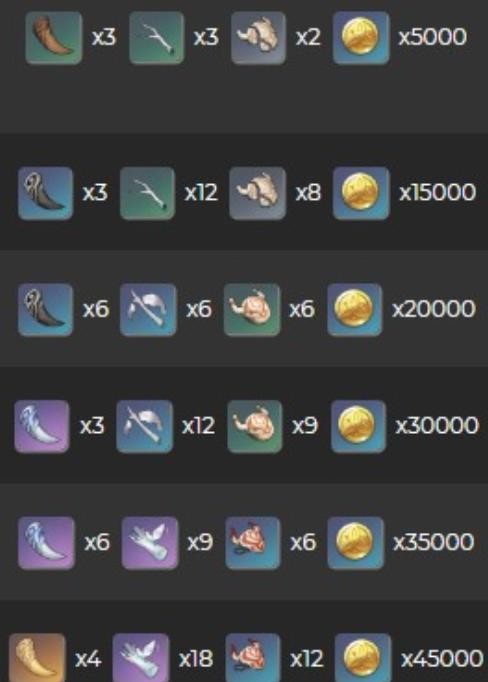Select the scythe icon in the x20000 row
Viewport: 488px width, 682px height.
click(x=148, y=310)
